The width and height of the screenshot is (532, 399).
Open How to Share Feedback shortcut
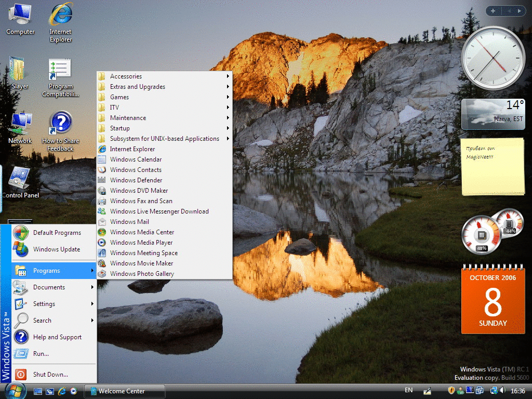tap(60, 131)
